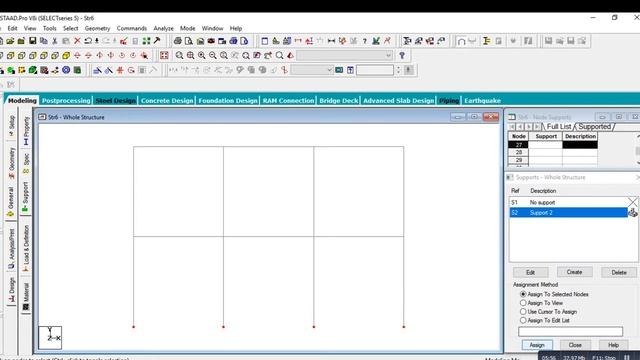
Task: Click the Zoom Window magnifier icon
Action: click(191, 55)
